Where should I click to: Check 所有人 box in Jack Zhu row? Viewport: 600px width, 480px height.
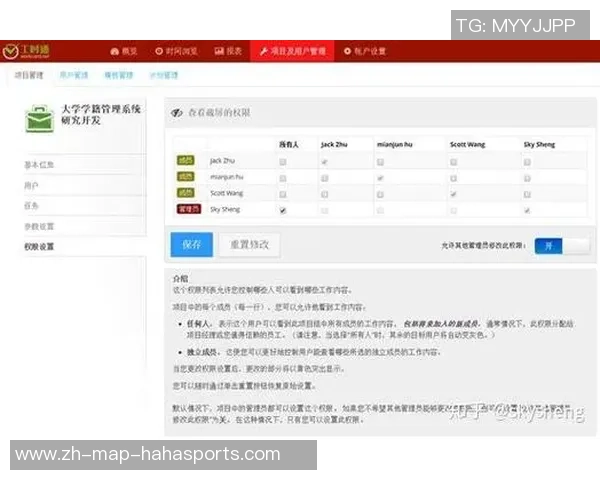coord(283,162)
